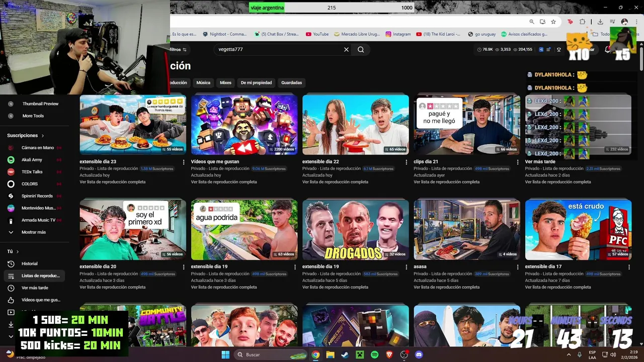Viewport: 644px width, 362px height.
Task: Open the DROG4DOS playlist thumbnail
Action: pos(356,229)
